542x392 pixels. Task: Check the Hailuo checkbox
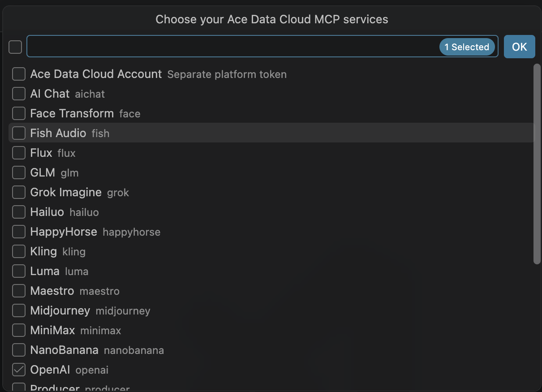pos(18,212)
